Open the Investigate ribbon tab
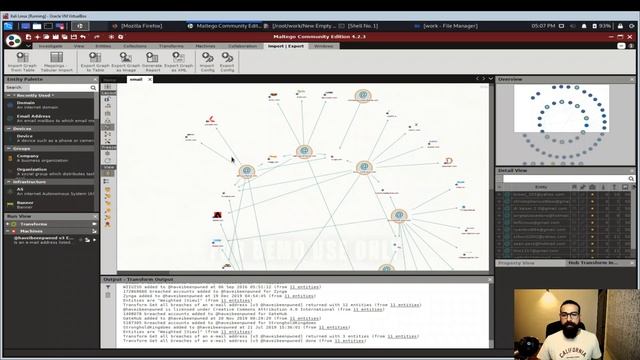The height and width of the screenshot is (360, 640). click(x=51, y=46)
